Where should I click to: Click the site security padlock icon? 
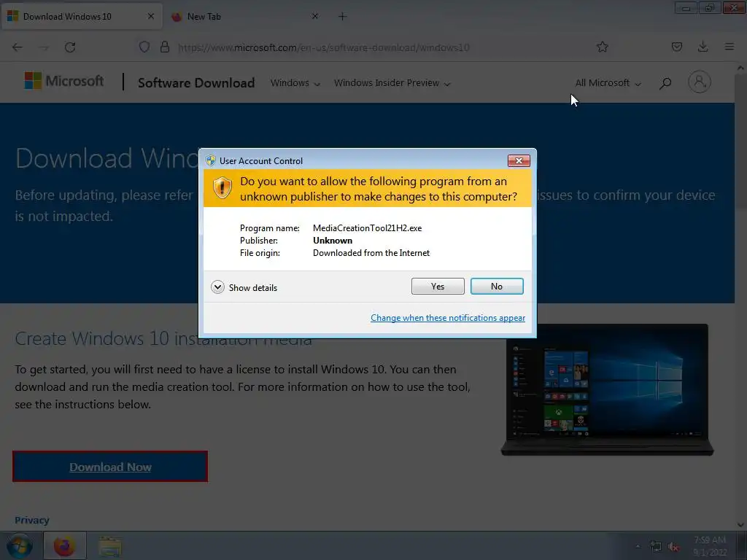point(165,47)
